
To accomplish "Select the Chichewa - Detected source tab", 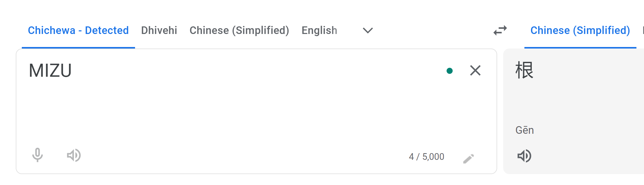I will pyautogui.click(x=78, y=30).
